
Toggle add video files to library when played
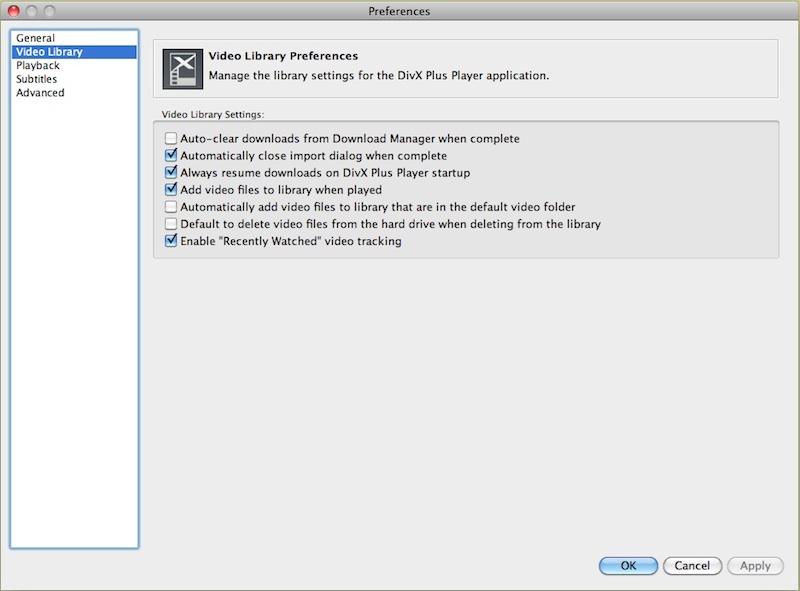pyautogui.click(x=171, y=190)
